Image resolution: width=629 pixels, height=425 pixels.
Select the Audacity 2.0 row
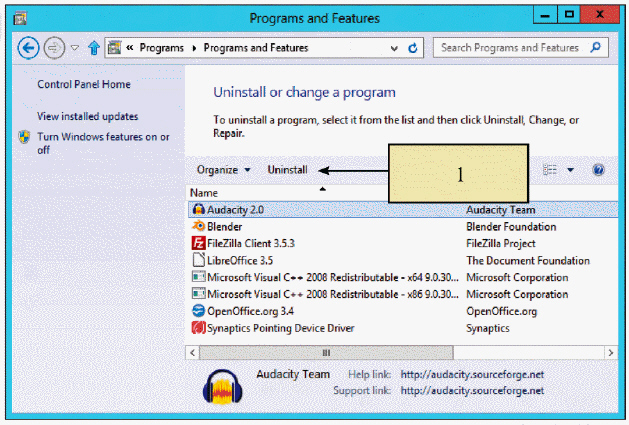403,210
